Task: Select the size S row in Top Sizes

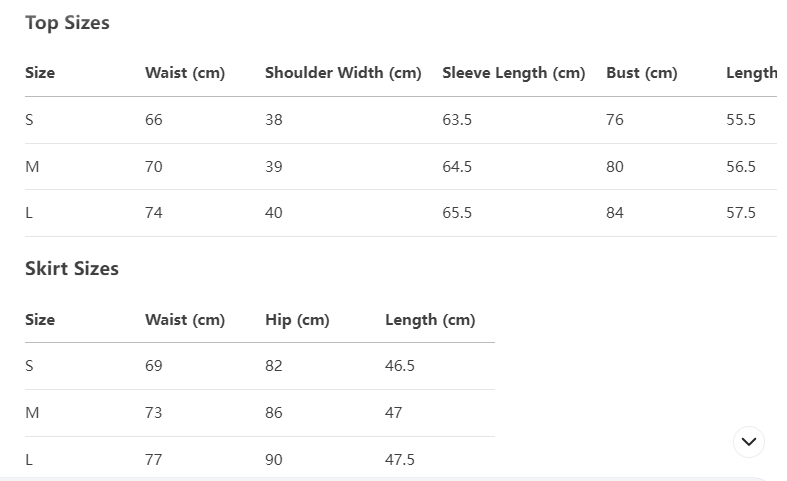Action: point(29,120)
